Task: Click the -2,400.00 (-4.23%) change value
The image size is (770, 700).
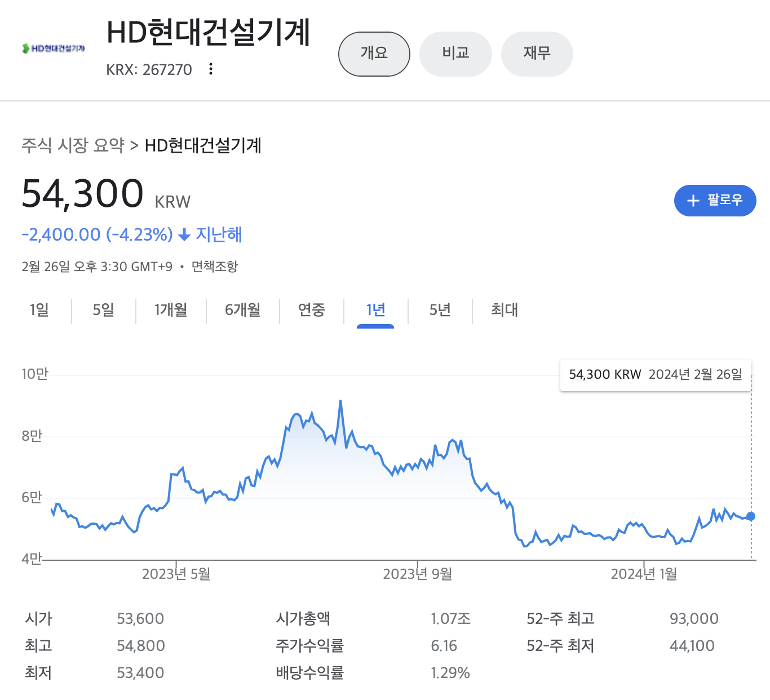Action: pyautogui.click(x=97, y=234)
